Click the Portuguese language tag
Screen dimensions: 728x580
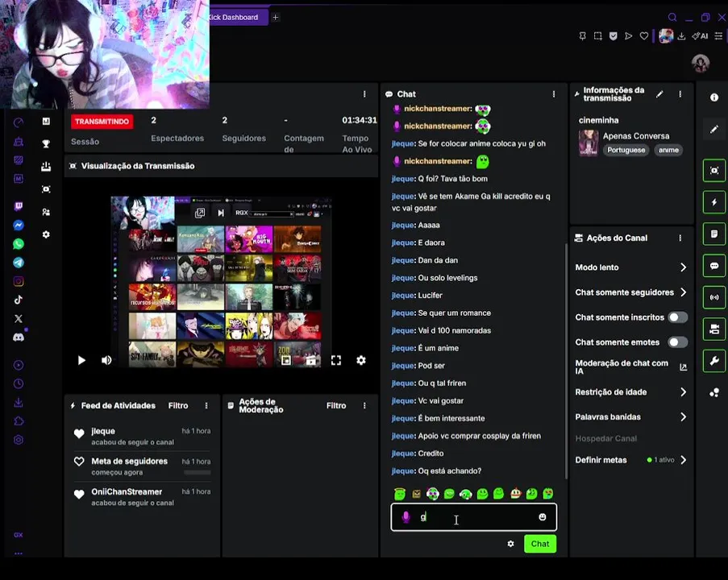click(626, 151)
